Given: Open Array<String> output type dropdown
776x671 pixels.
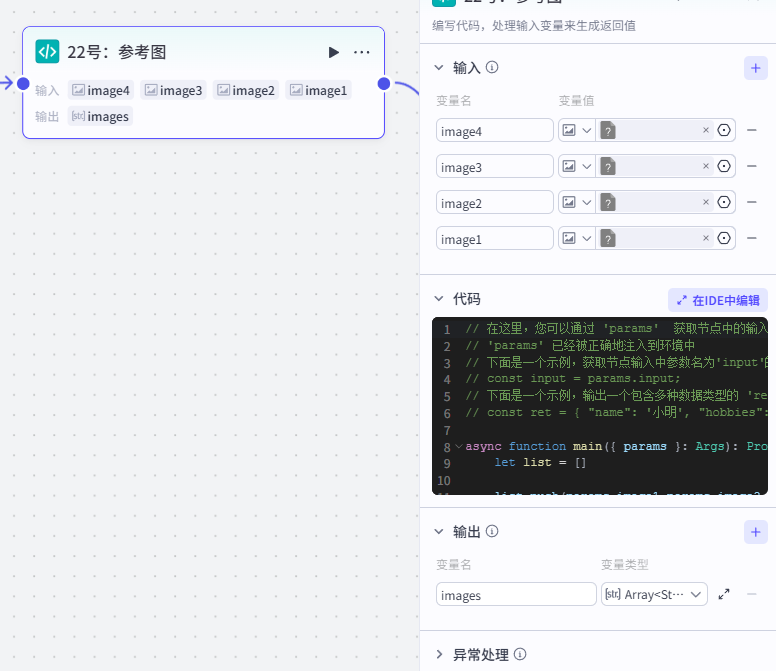Looking at the screenshot, I should tap(654, 594).
